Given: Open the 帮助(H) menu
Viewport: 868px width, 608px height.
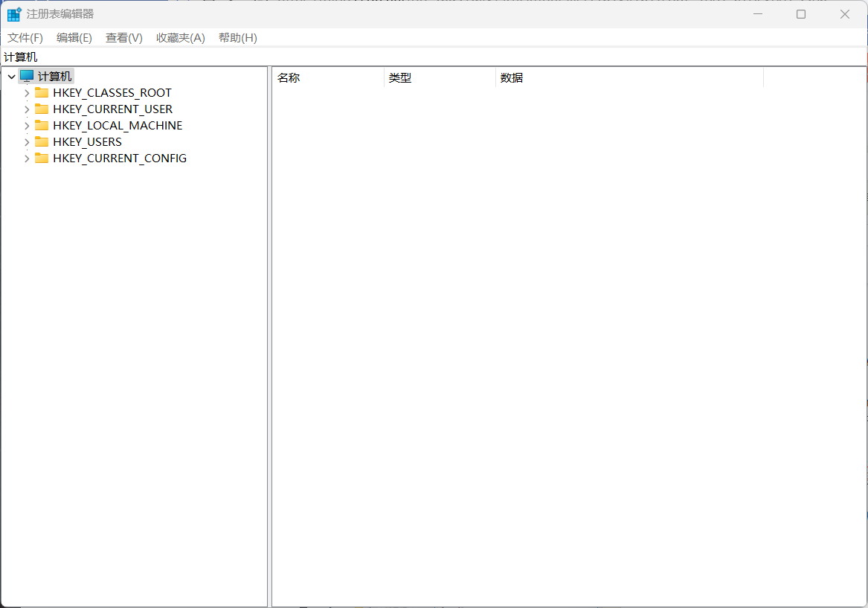Looking at the screenshot, I should tap(237, 38).
